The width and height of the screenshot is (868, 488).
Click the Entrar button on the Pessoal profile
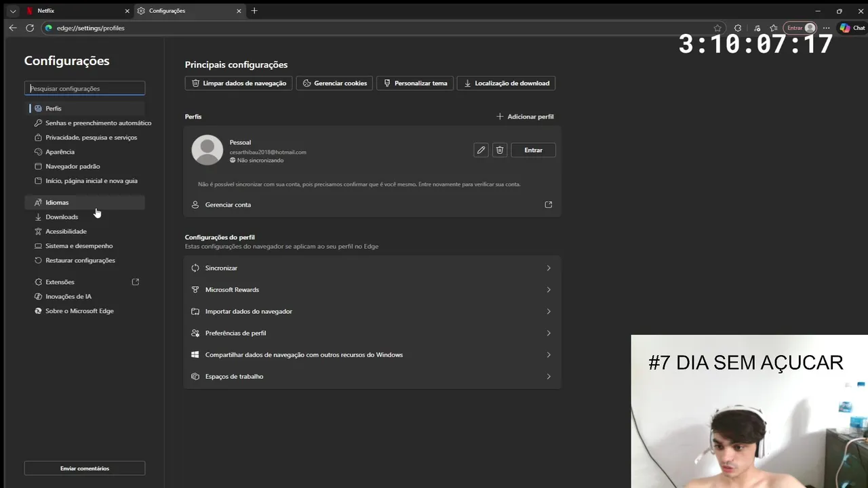533,150
